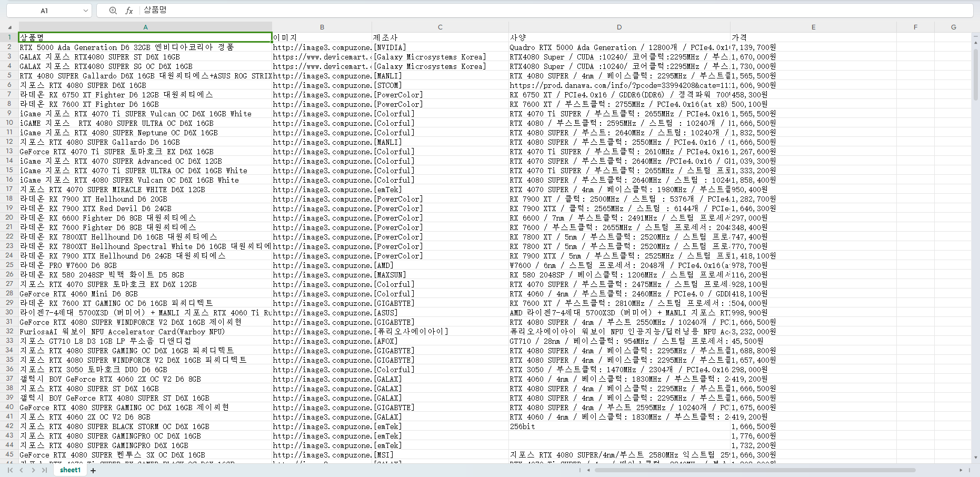
Task: Select manufacturer cell [MSI]
Action: coord(440,454)
